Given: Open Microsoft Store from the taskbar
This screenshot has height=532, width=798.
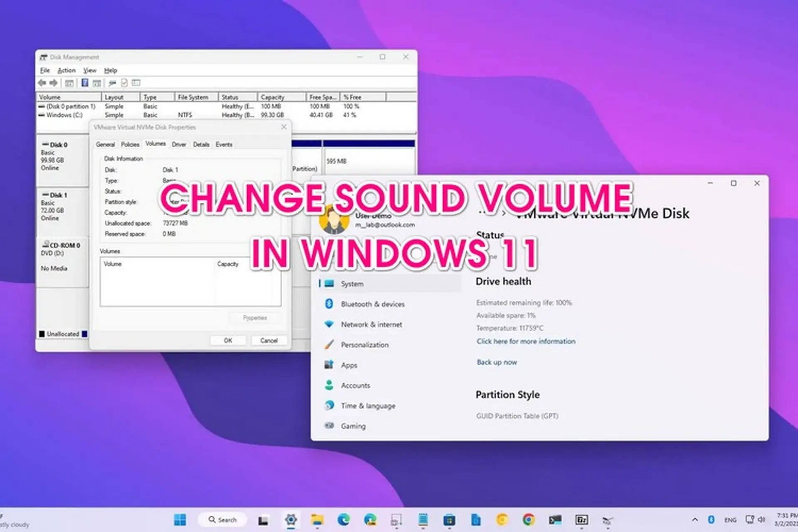Looking at the screenshot, I should click(x=449, y=520).
